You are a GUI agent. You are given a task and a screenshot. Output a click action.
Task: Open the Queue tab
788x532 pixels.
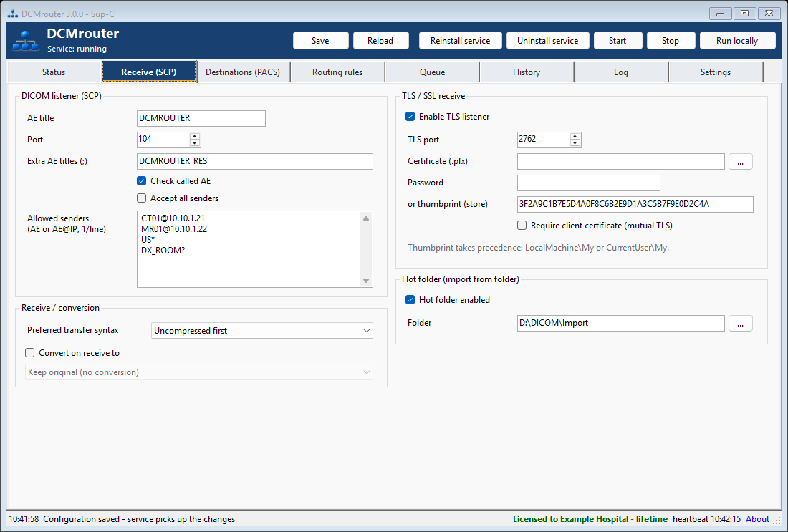tap(432, 72)
